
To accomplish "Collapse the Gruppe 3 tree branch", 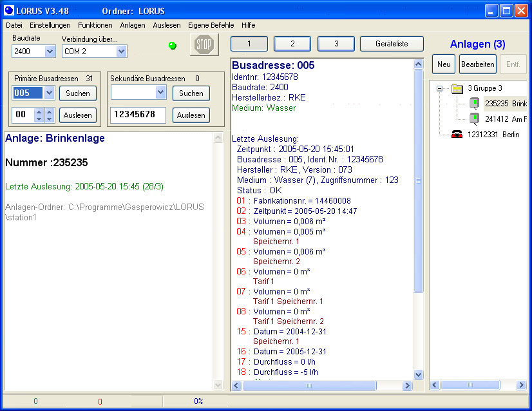I will (440, 88).
